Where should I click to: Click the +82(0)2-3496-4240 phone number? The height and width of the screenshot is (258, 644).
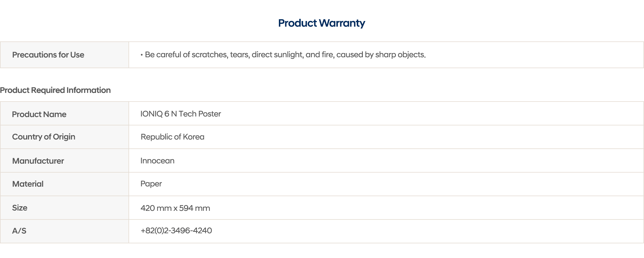click(x=176, y=230)
